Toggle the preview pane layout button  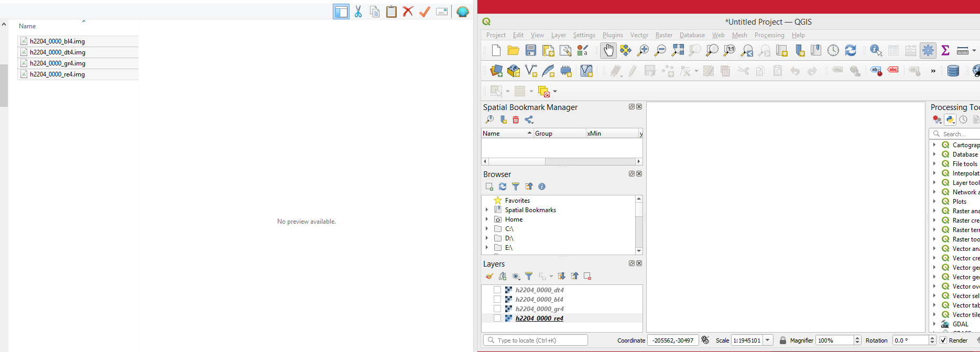click(341, 12)
